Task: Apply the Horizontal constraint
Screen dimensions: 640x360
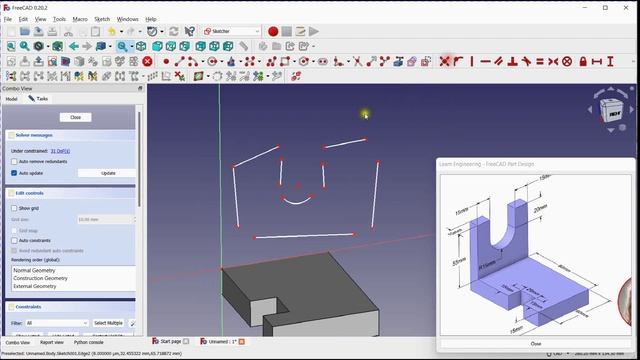Action: tap(485, 62)
